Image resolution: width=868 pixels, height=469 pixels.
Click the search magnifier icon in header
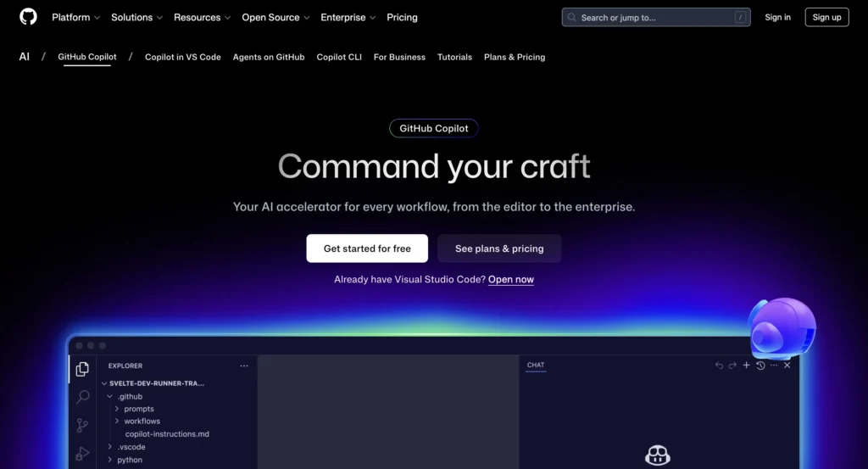[572, 17]
